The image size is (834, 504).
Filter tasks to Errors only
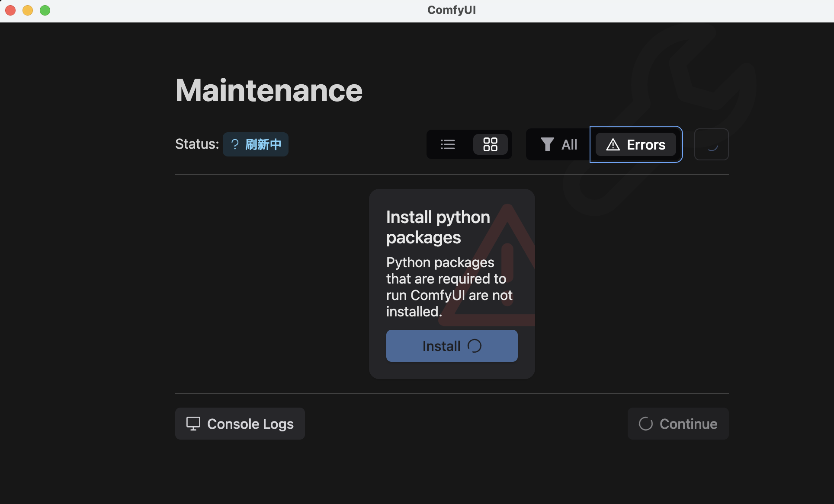click(x=636, y=144)
